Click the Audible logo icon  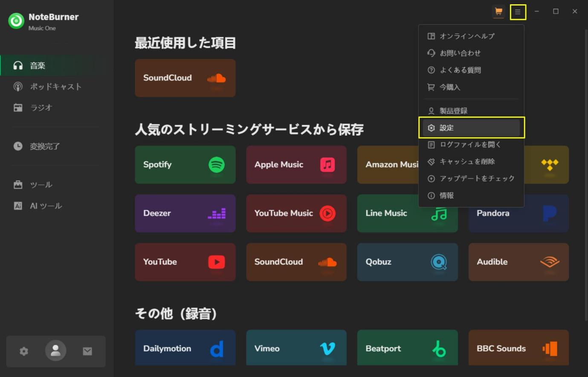tap(550, 262)
